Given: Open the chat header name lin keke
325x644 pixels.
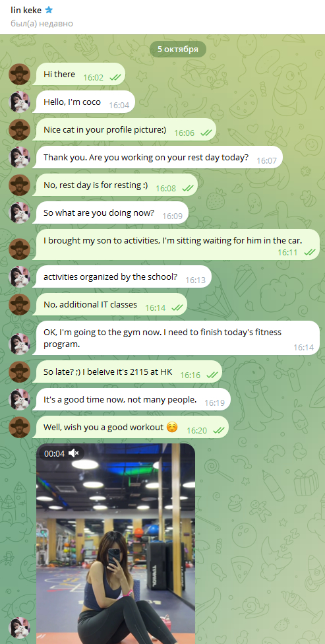Looking at the screenshot, I should click(x=26, y=11).
